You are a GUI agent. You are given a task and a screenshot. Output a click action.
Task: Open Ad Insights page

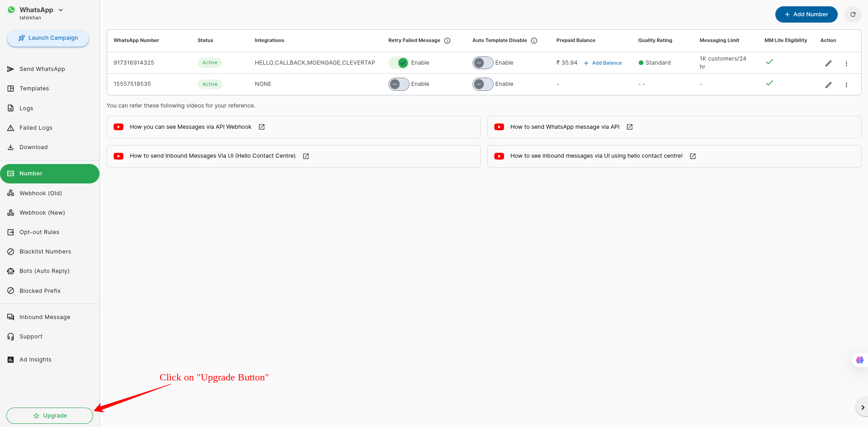click(50, 360)
